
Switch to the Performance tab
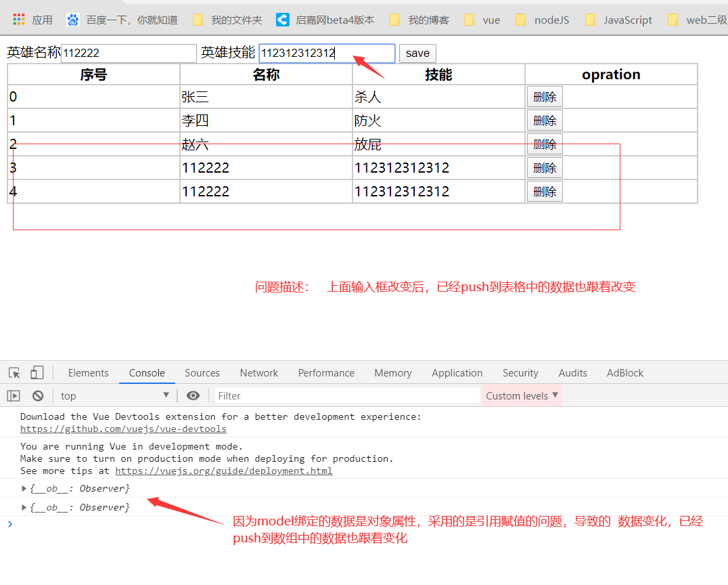pos(326,372)
